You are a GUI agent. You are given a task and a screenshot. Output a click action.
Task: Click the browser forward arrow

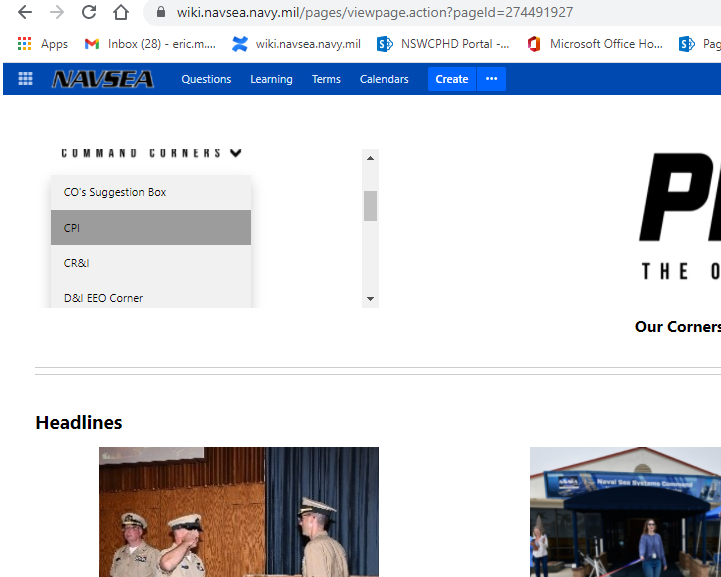click(x=57, y=12)
